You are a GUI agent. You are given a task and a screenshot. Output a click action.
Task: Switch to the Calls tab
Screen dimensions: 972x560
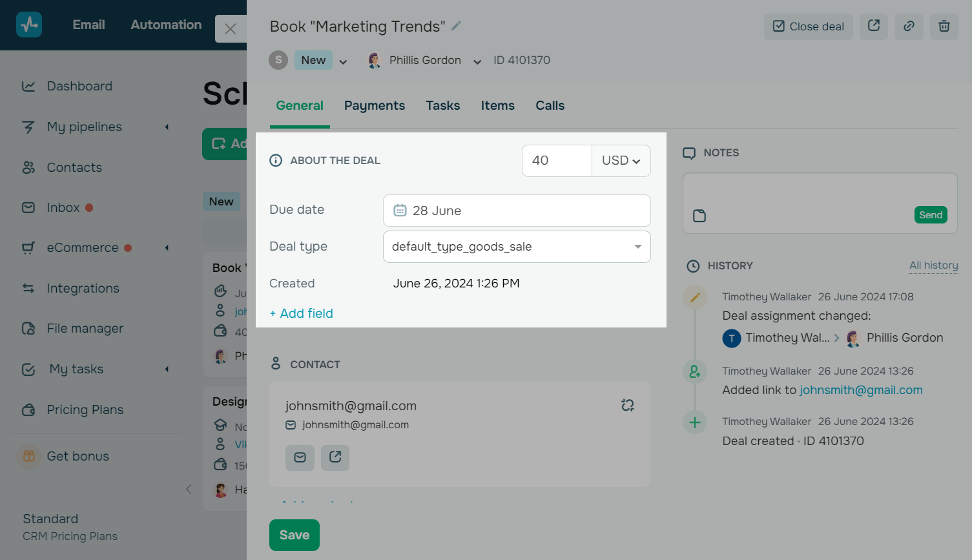(550, 106)
